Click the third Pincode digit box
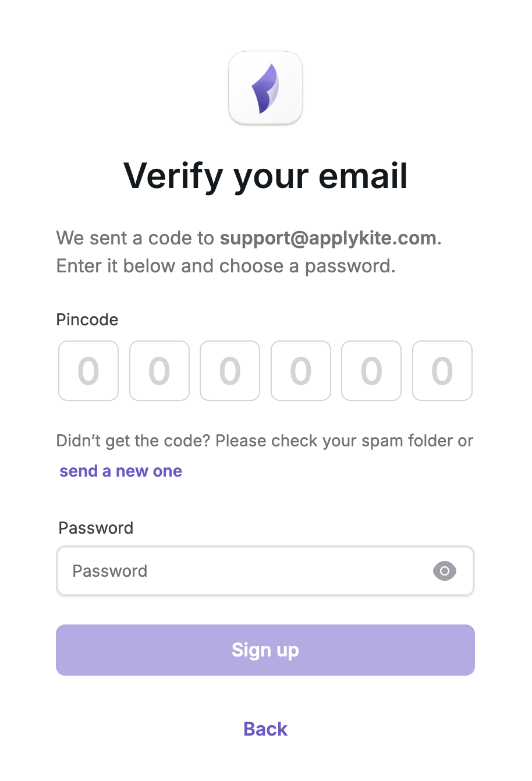532x781 pixels. (x=230, y=371)
